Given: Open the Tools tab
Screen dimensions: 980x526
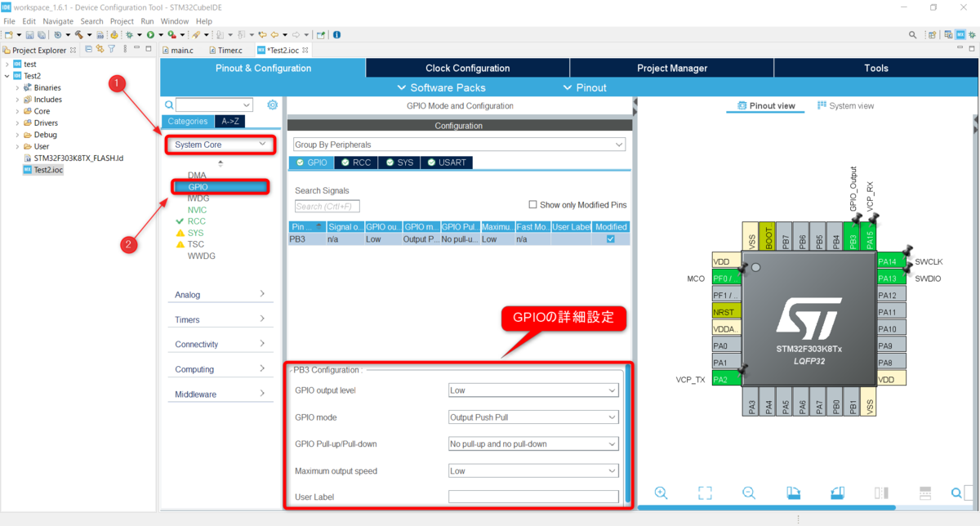Looking at the screenshot, I should pyautogui.click(x=876, y=68).
